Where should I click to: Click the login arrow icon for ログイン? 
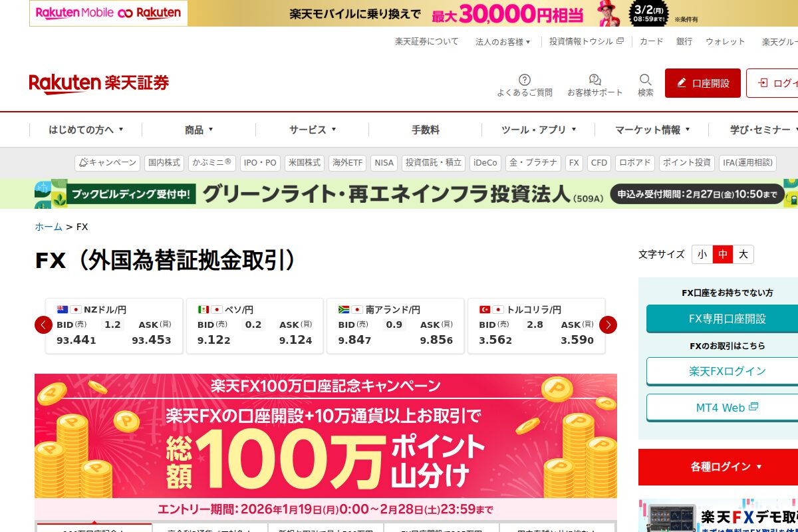click(763, 82)
